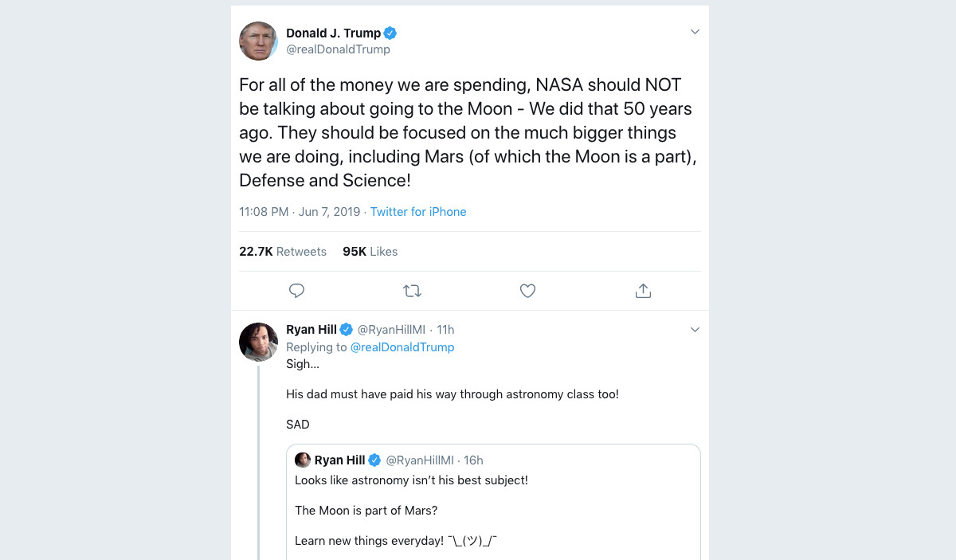This screenshot has height=560, width=956.
Task: Open the quoted tweet's small avatar
Action: pos(303,460)
